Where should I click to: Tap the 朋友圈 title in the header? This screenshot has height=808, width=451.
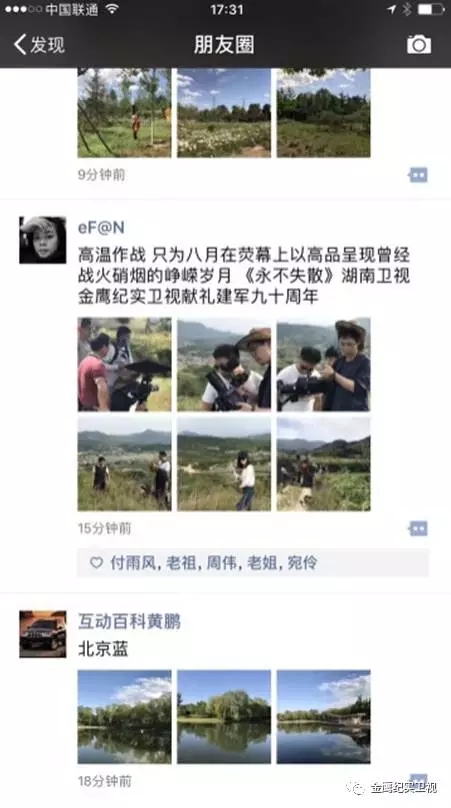coord(224,45)
